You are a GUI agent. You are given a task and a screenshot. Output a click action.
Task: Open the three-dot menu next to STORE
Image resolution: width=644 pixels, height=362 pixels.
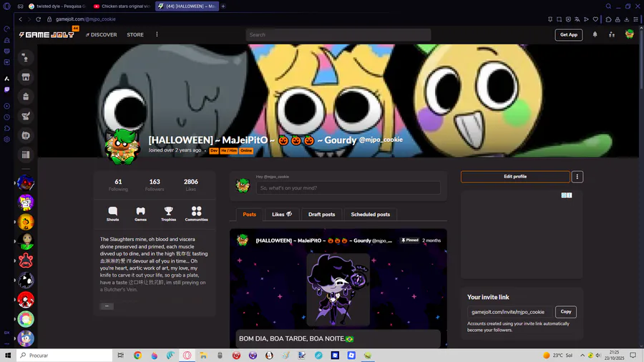tap(157, 34)
